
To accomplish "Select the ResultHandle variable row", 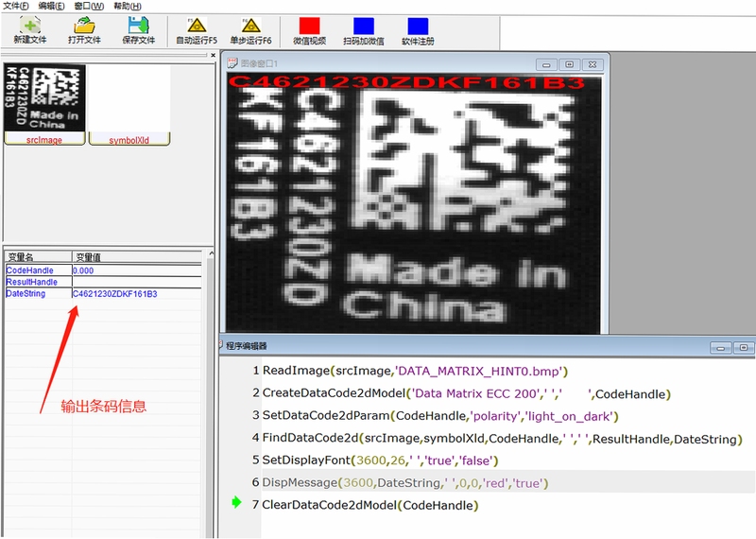I will click(x=103, y=282).
